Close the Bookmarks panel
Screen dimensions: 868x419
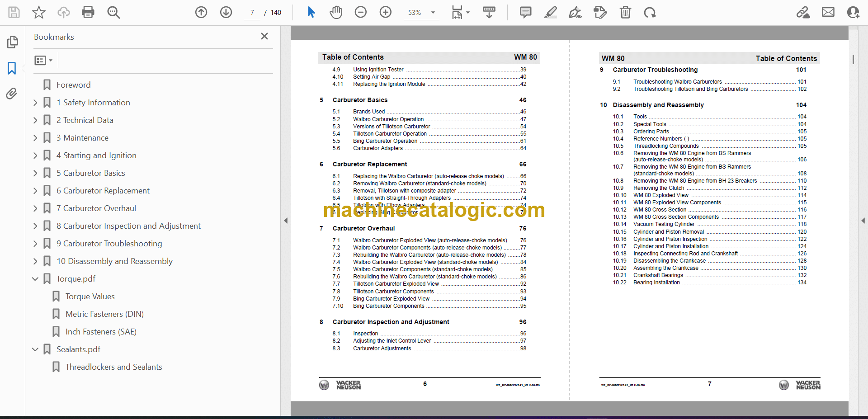[264, 36]
